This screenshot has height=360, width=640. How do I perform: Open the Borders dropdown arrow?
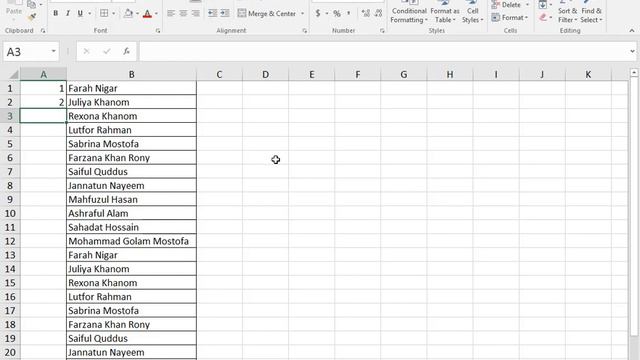113,13
